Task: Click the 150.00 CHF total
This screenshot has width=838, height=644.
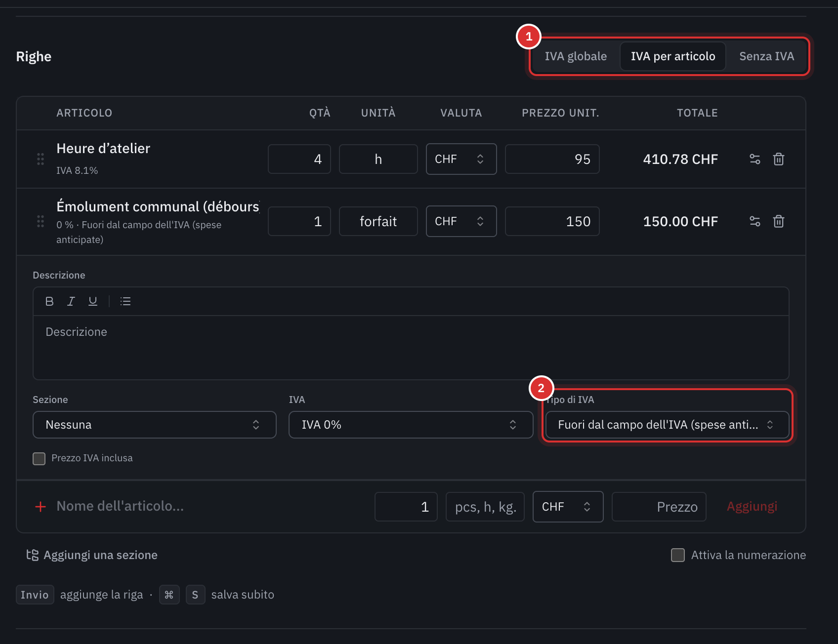Action: [680, 221]
